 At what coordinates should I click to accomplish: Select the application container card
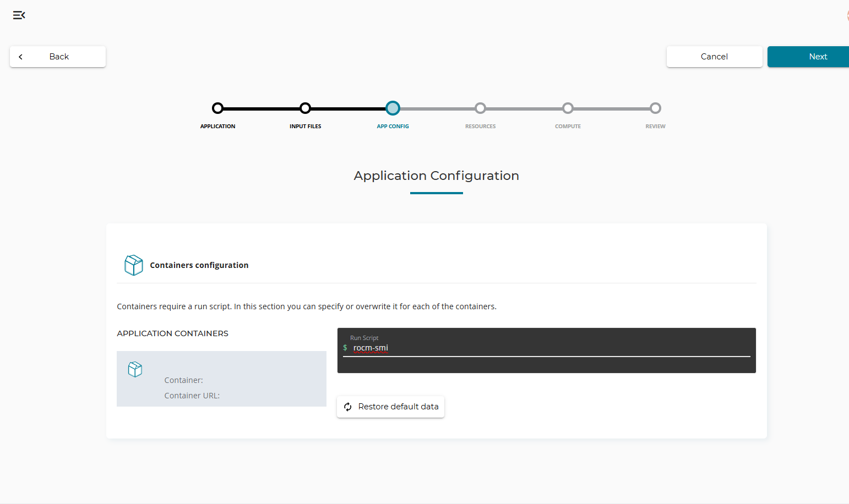(x=221, y=379)
